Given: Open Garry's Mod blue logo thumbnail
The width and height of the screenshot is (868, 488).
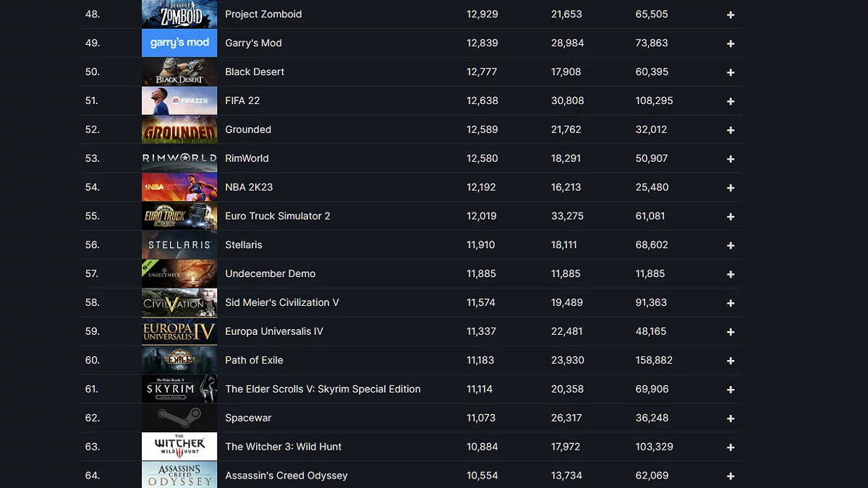Looking at the screenshot, I should (179, 43).
